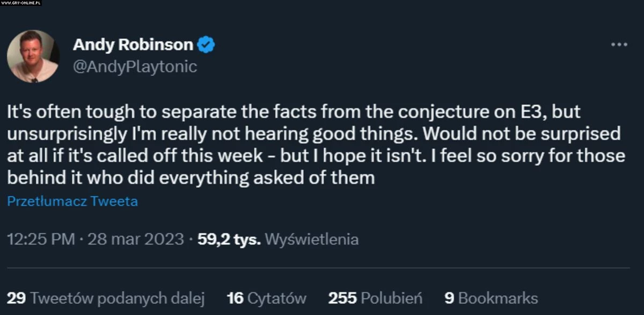The image size is (644, 315).
Task: Open the @AndyPlaytonic handle link
Action: (x=135, y=67)
